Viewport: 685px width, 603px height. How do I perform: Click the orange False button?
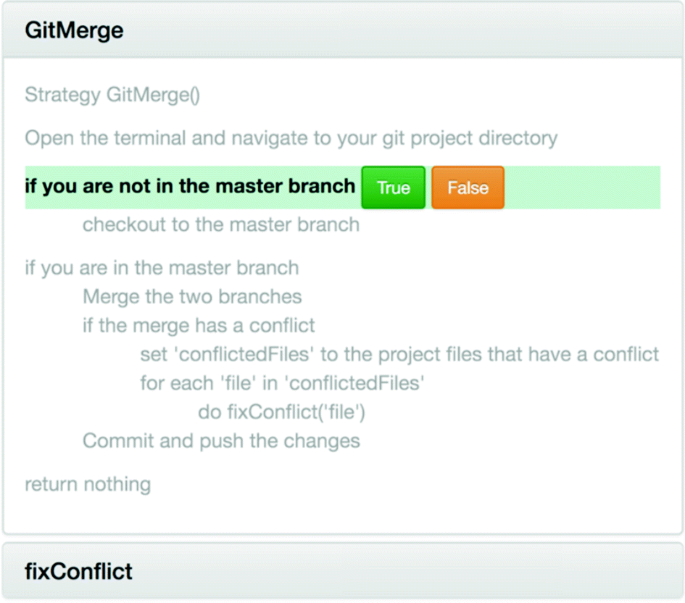(x=467, y=188)
